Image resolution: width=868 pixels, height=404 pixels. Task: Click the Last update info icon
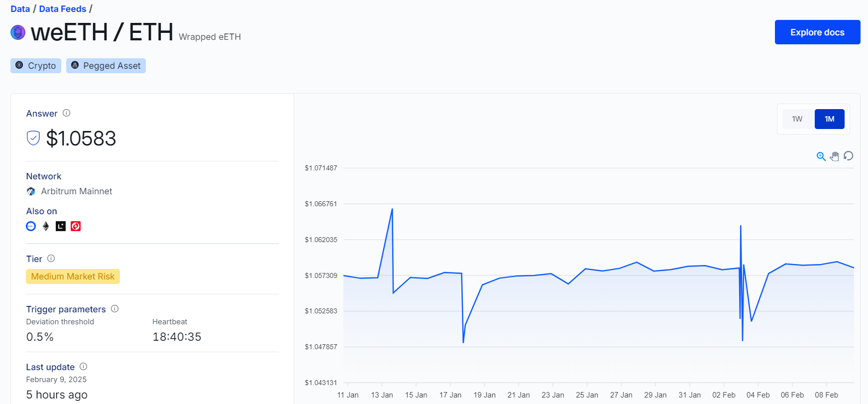[84, 367]
